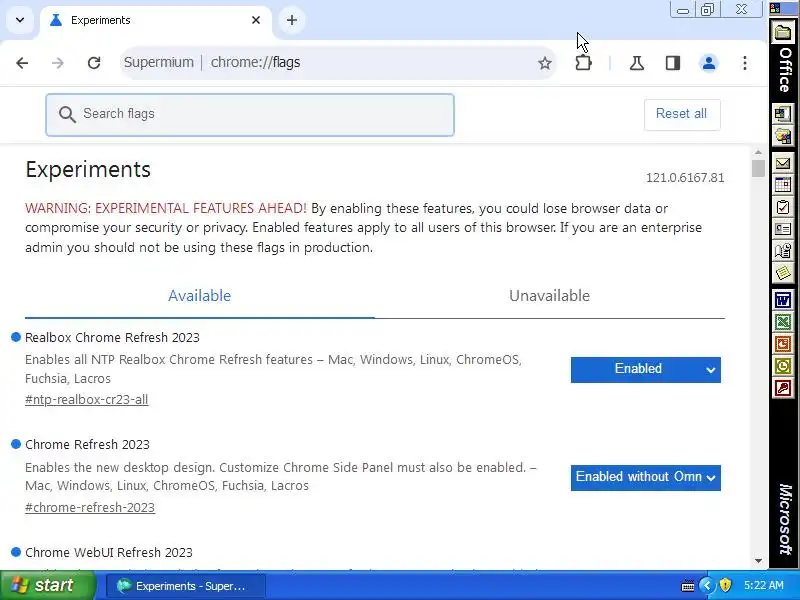This screenshot has width=800, height=600.
Task: Click the forward navigation arrow
Action: tap(58, 63)
